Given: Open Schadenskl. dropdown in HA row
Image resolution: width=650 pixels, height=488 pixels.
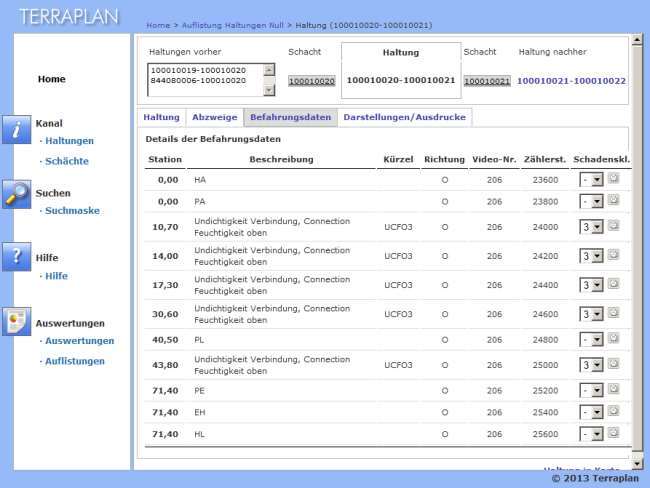Looking at the screenshot, I should [592, 180].
